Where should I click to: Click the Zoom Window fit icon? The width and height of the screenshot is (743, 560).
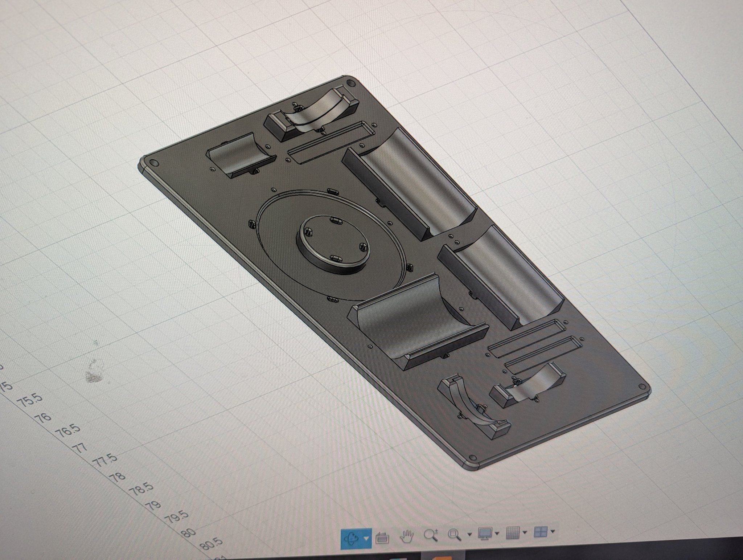454,534
